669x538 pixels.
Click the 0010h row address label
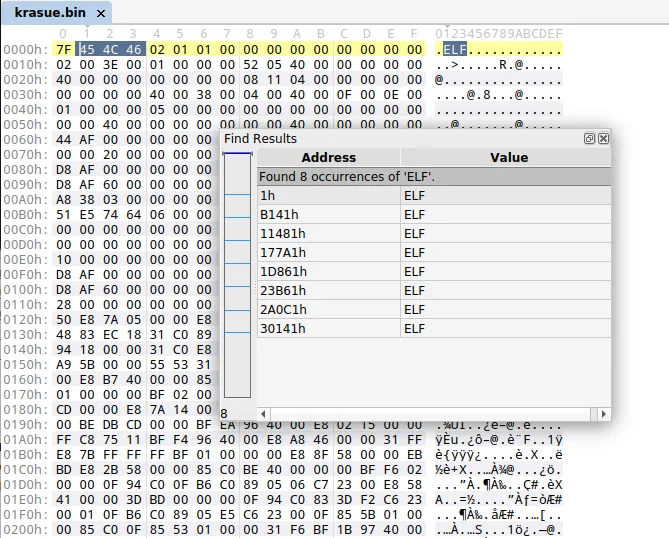click(x=25, y=65)
